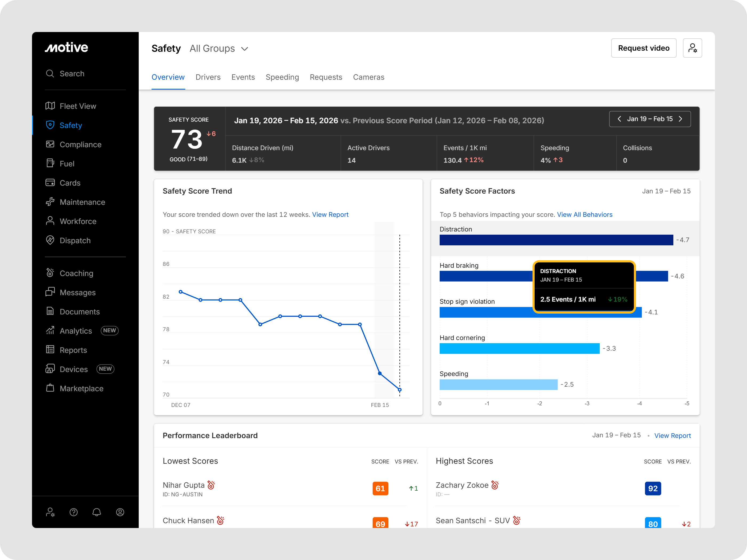Open the Speeding tab
747x560 pixels.
click(x=282, y=77)
